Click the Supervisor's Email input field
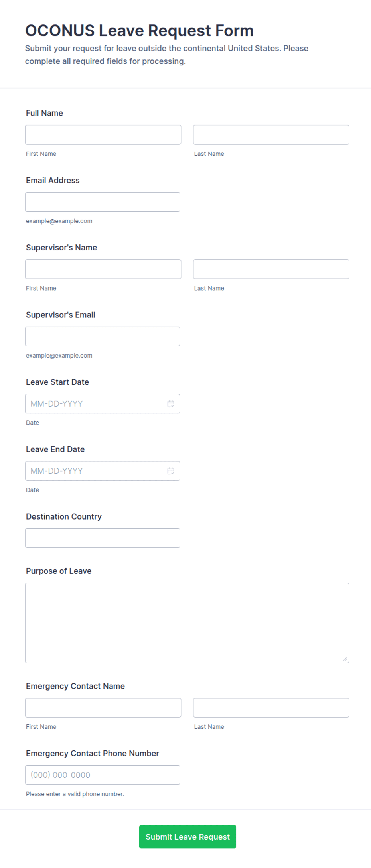Image resolution: width=371 pixels, height=868 pixels. (x=103, y=337)
